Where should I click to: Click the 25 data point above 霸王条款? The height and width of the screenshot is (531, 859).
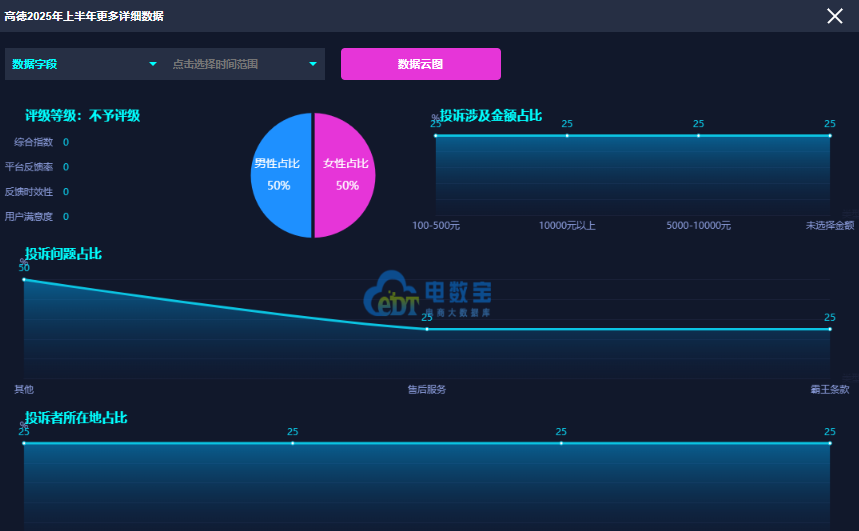(830, 329)
